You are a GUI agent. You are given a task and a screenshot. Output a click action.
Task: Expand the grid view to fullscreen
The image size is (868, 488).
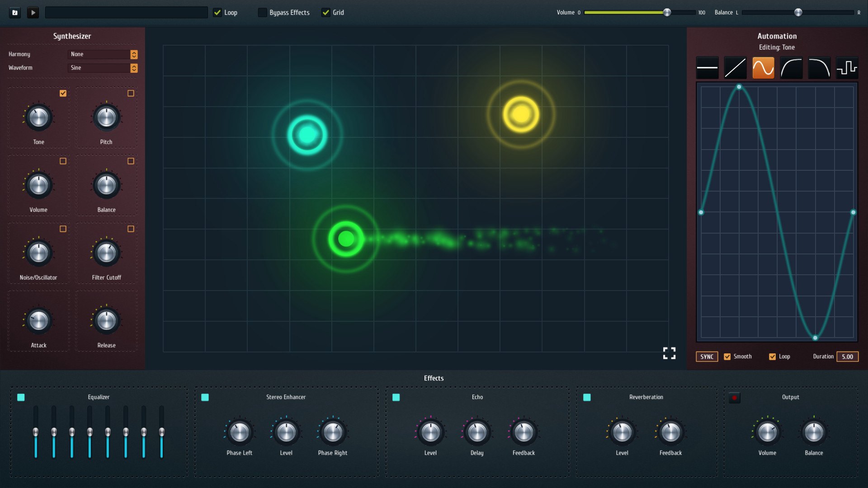[x=669, y=353]
